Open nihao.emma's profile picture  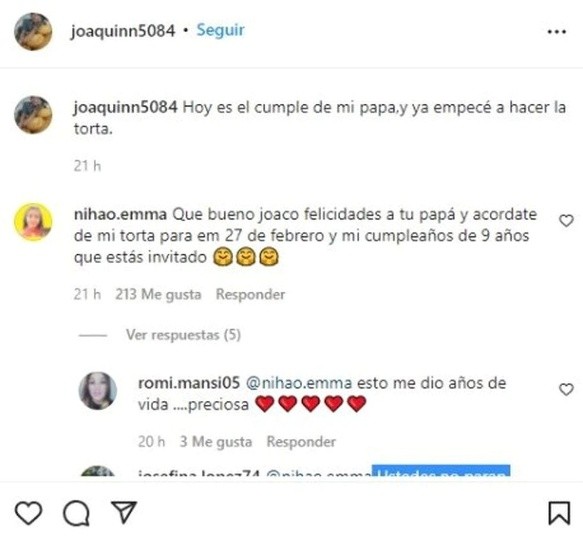point(33,222)
